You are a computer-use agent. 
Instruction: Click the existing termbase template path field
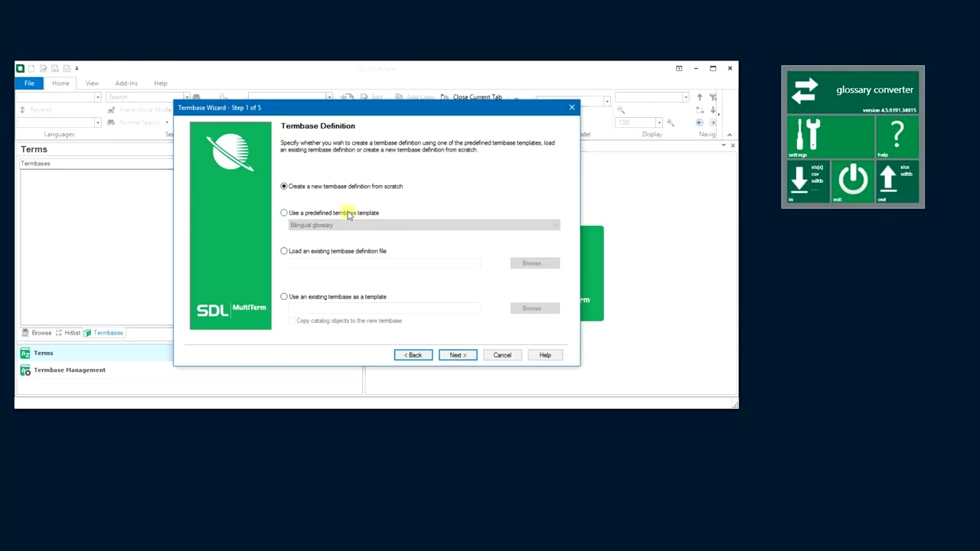[x=384, y=308]
